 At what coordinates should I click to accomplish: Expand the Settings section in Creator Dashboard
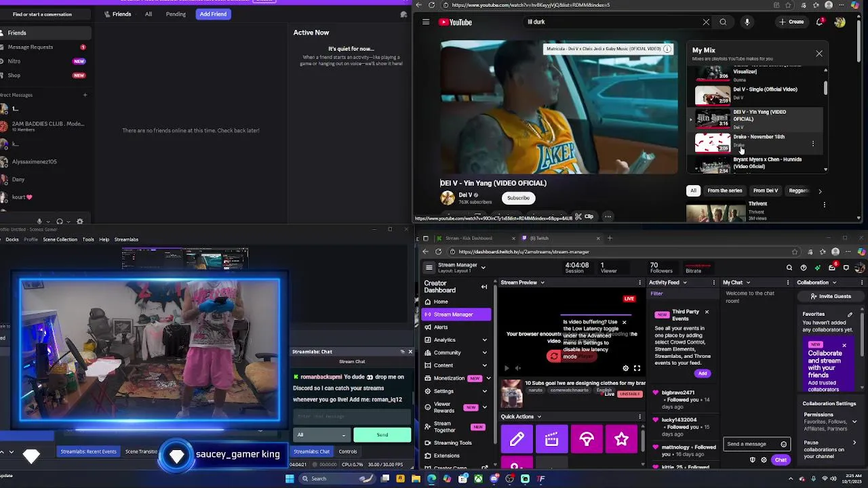(484, 391)
